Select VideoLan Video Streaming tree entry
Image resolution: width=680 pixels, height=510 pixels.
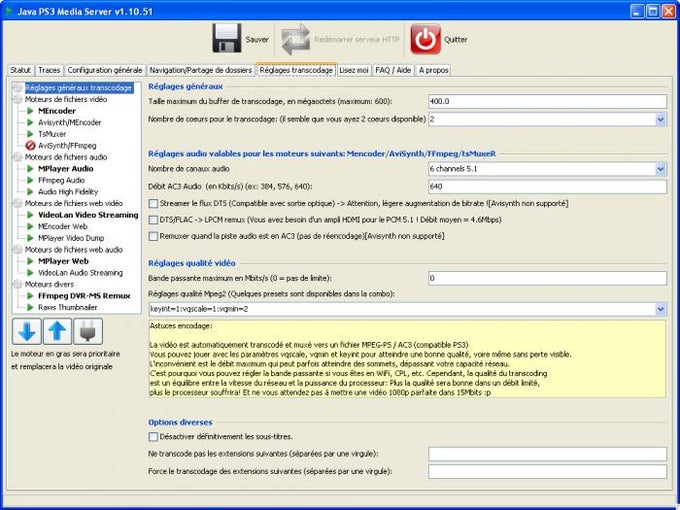pyautogui.click(x=88, y=215)
